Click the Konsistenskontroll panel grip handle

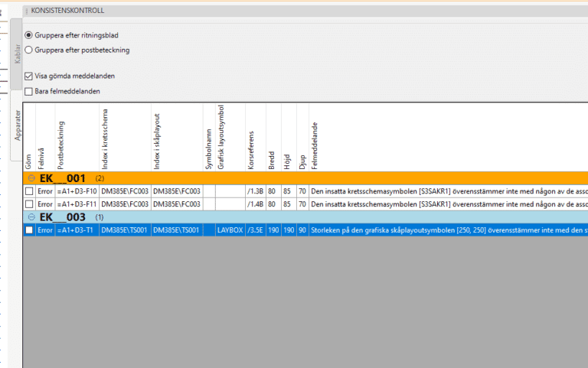pos(26,11)
